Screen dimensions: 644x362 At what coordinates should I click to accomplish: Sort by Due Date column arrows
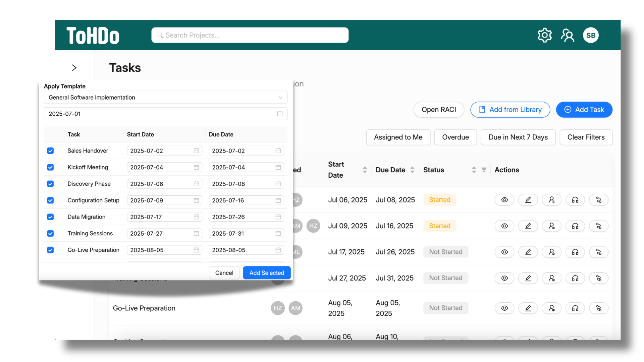(412, 170)
